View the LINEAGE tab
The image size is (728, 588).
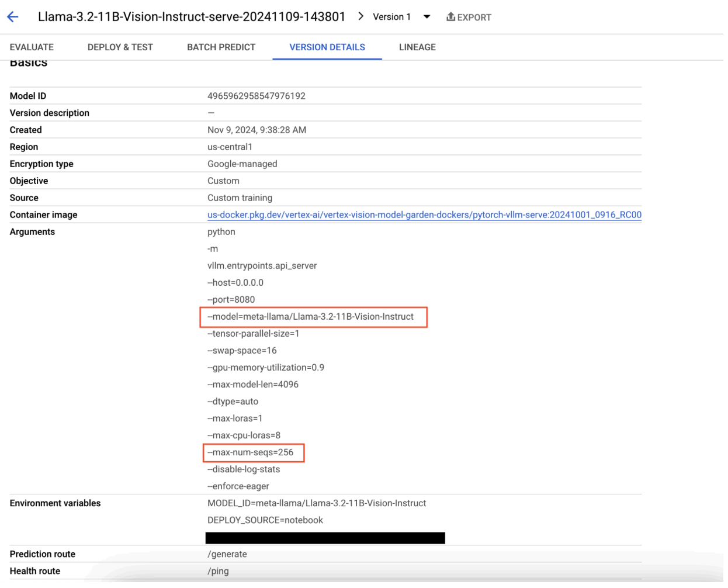click(x=417, y=47)
